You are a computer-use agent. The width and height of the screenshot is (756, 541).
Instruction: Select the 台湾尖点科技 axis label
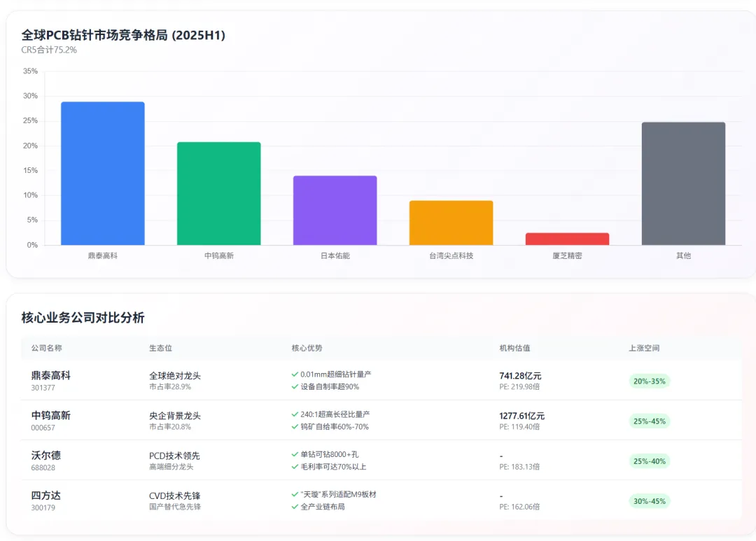pyautogui.click(x=451, y=255)
